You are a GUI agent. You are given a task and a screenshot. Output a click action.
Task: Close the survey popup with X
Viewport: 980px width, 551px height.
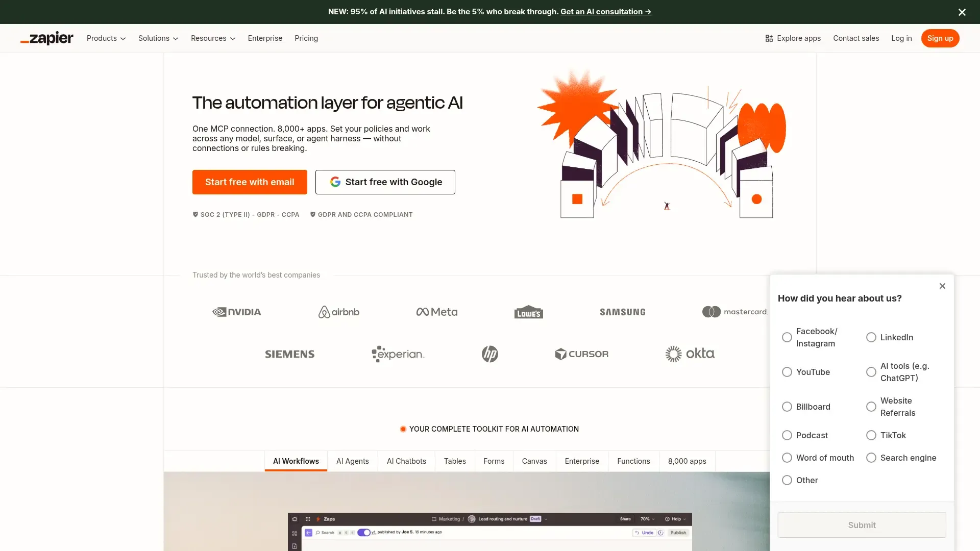[942, 286]
